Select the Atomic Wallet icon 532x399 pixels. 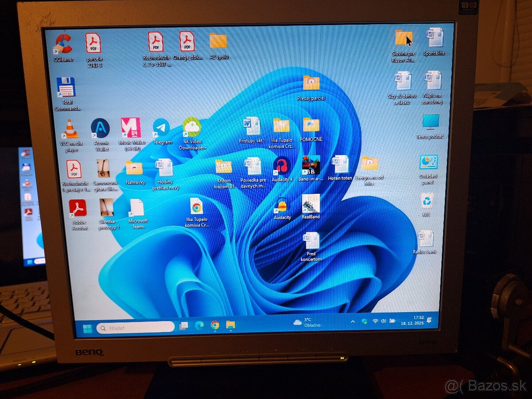coord(101,129)
